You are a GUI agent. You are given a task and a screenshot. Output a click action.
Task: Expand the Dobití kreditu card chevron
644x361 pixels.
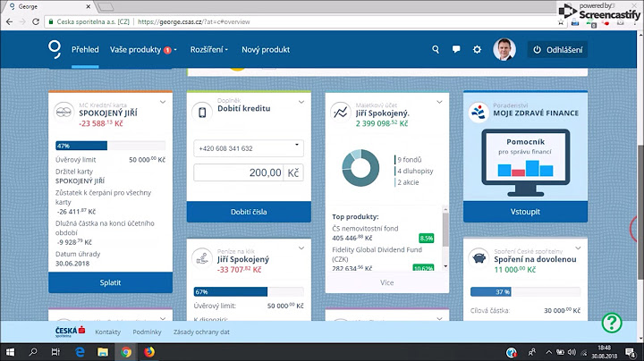[x=301, y=102]
